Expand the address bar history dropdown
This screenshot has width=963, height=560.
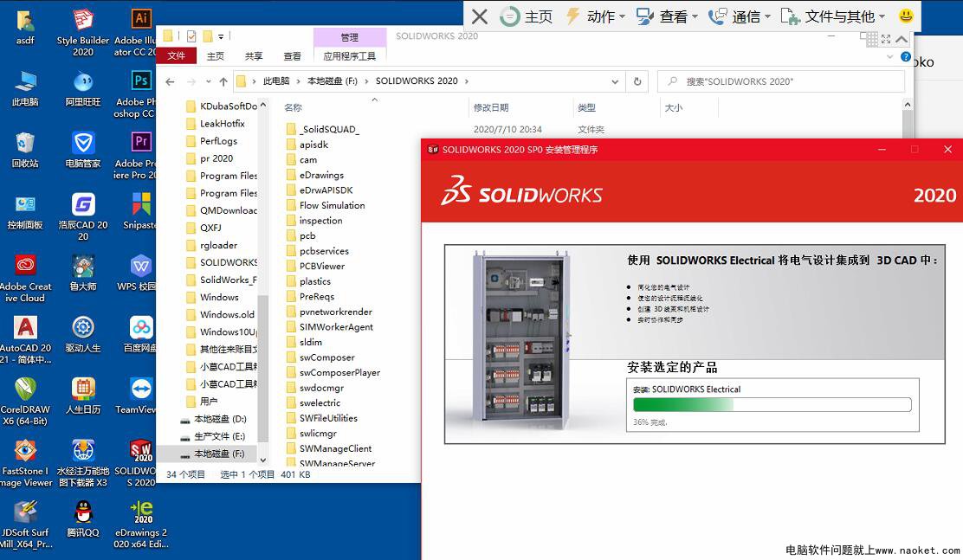(615, 81)
